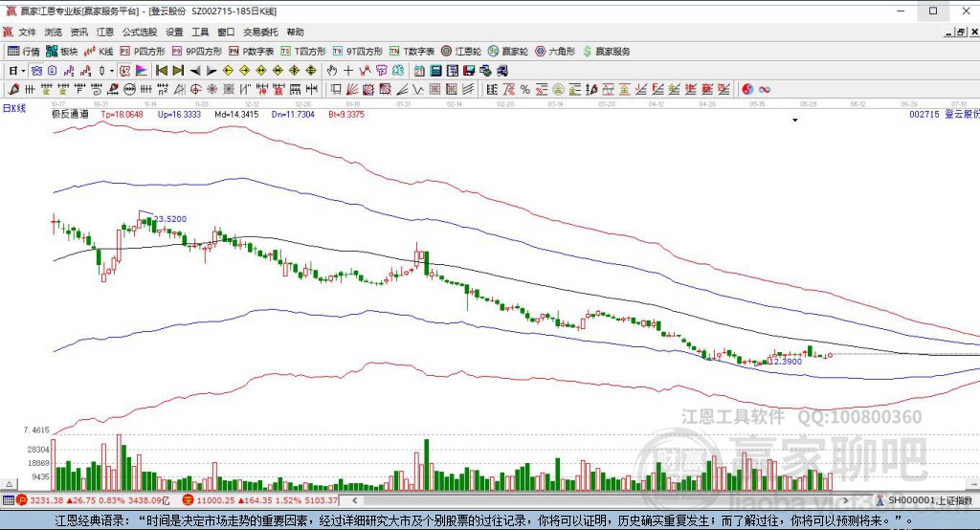Click the 深 index indicator icon
Viewport: 980px width, 530px height.
click(188, 500)
